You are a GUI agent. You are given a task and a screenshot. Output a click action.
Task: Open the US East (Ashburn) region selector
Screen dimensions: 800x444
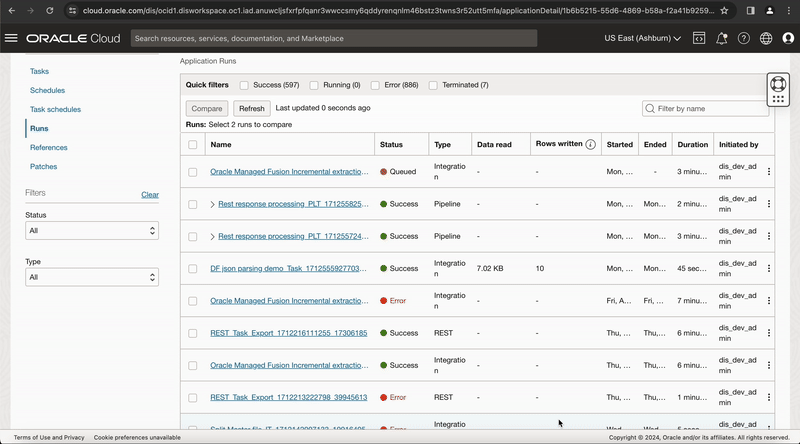[x=642, y=38]
